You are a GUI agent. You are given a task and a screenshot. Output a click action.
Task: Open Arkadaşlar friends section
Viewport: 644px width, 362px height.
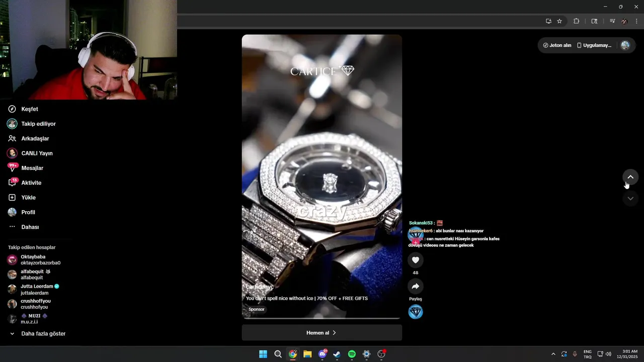tap(28, 138)
